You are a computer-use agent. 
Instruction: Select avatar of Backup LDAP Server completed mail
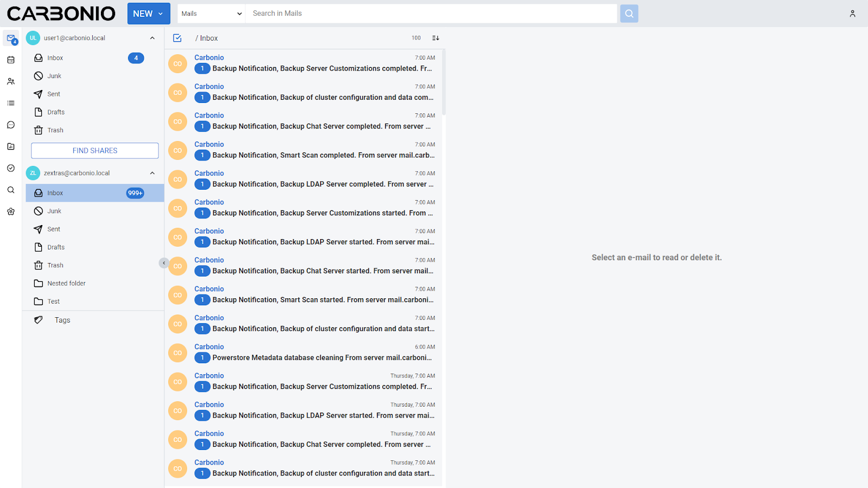point(177,179)
